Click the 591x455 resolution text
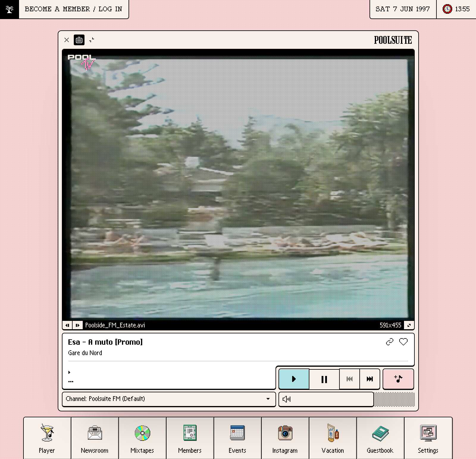This screenshot has width=476, height=459. pyautogui.click(x=390, y=325)
